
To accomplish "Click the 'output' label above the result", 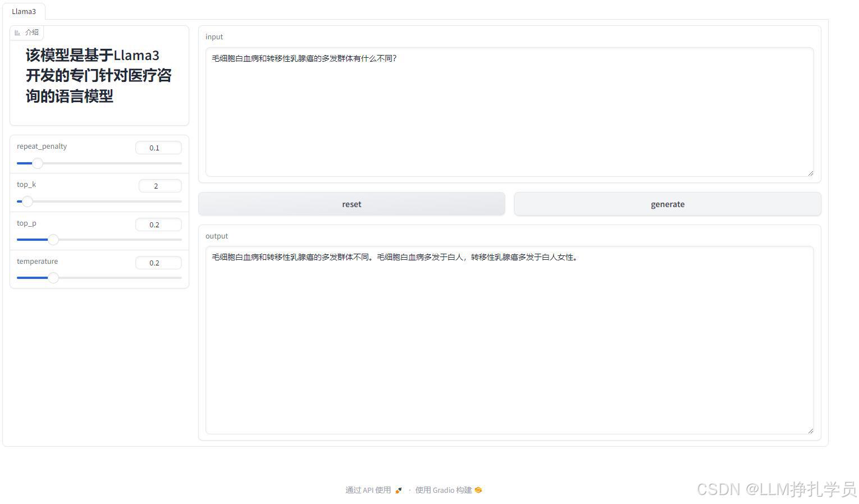I will coord(217,236).
